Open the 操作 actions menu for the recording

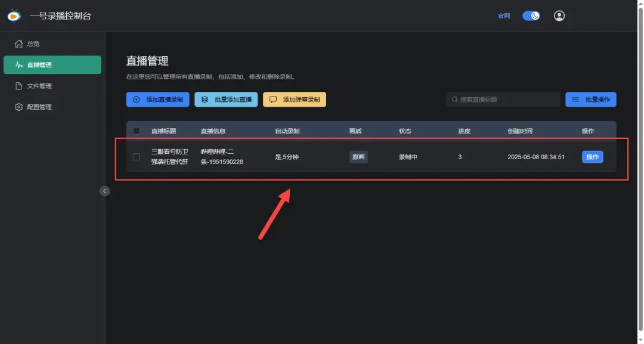click(x=592, y=156)
